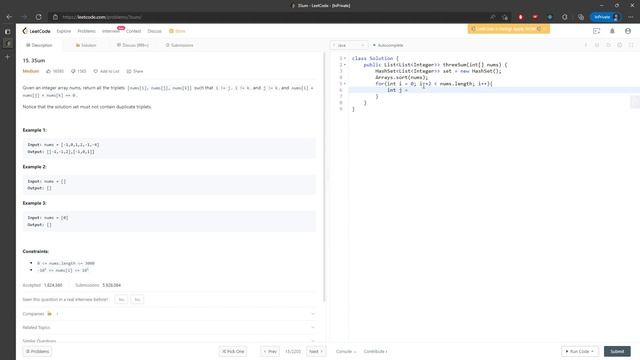The width and height of the screenshot is (640, 360).
Task: Open the Interview nav item
Action: click(111, 31)
